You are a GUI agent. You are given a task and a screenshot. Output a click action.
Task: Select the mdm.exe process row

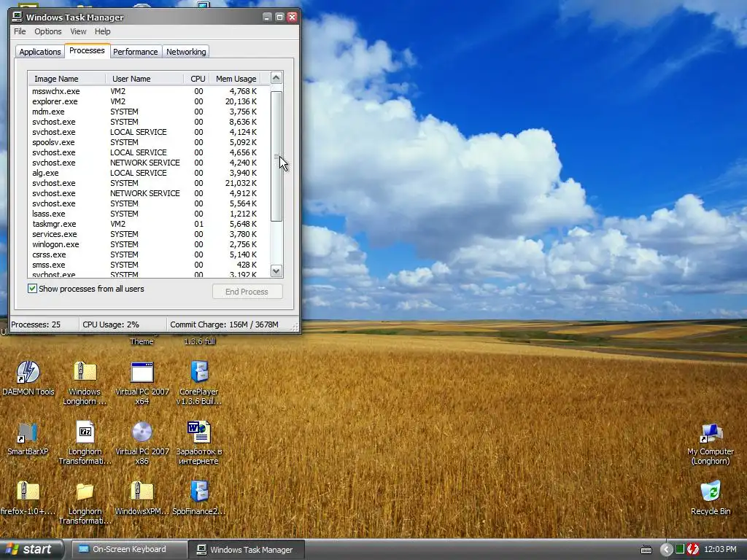click(149, 112)
